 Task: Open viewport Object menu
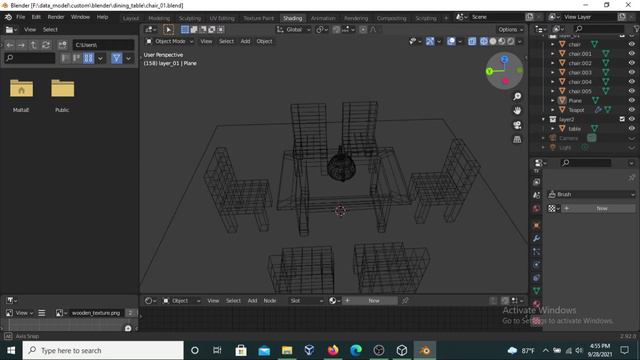[264, 41]
